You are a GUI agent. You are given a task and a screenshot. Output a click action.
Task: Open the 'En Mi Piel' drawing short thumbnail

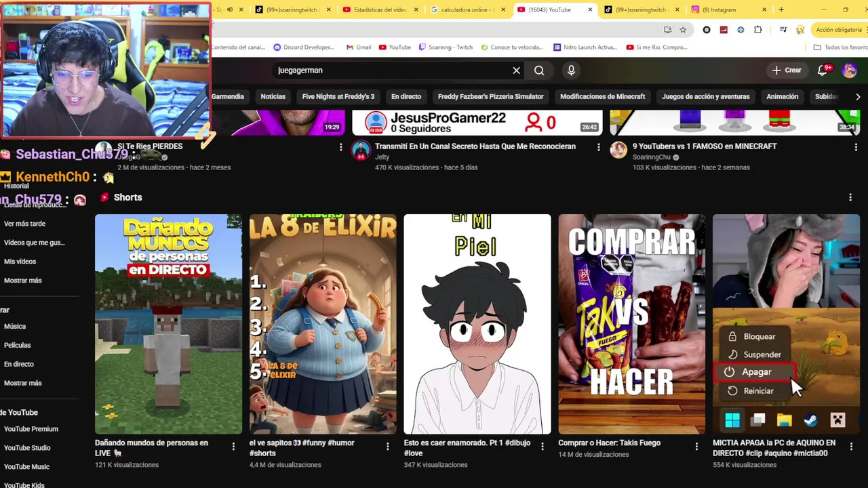477,324
